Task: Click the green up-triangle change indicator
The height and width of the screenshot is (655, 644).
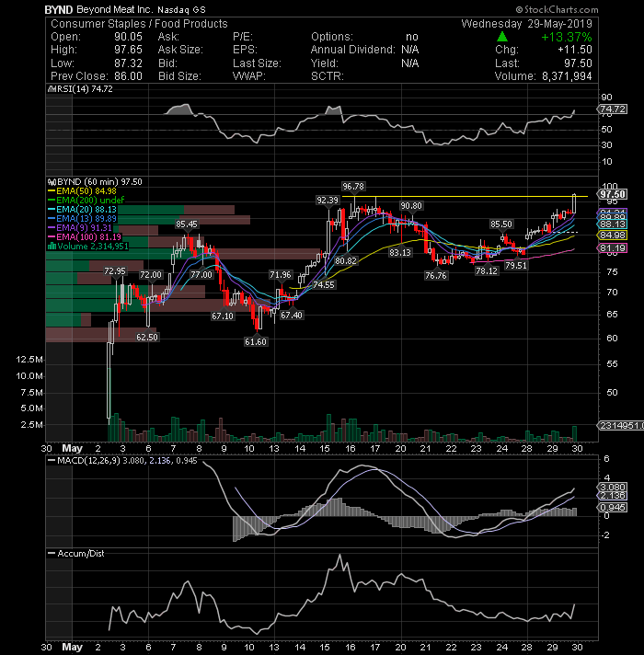Action: [x=502, y=37]
